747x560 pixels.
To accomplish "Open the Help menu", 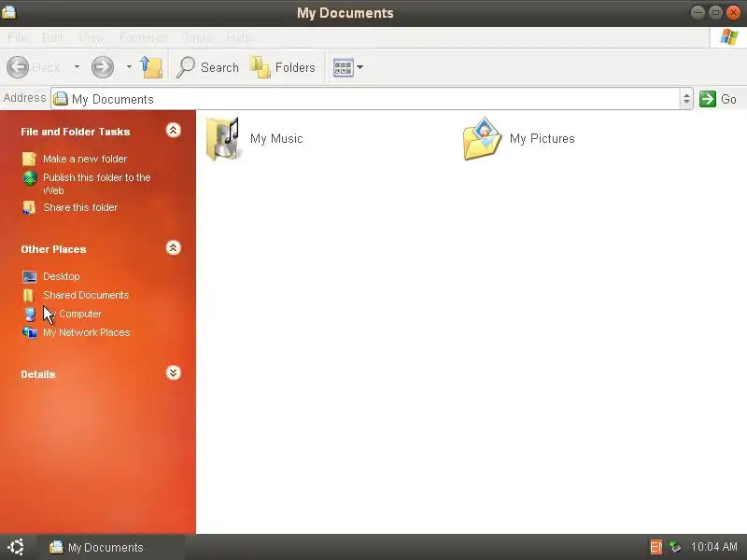I will click(239, 37).
